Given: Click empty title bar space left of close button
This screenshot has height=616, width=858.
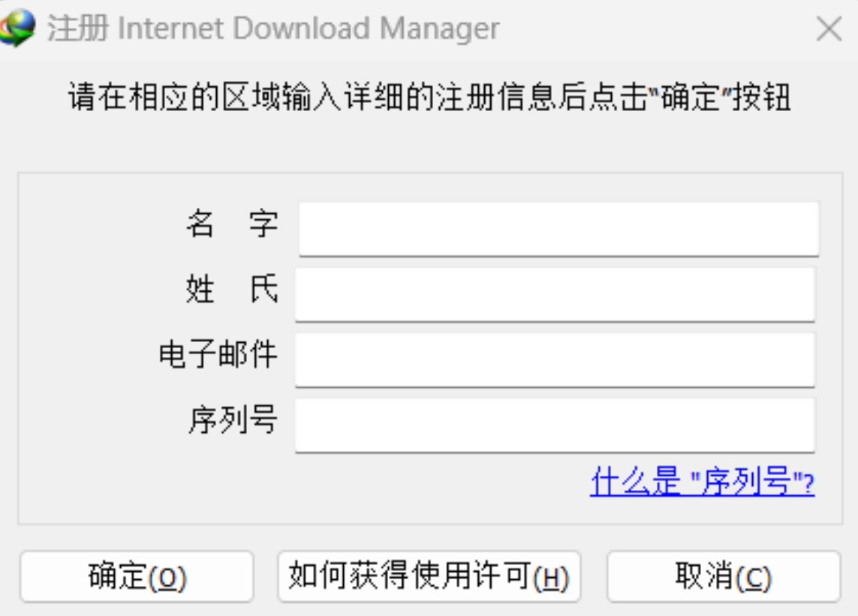Looking at the screenshot, I should [x=653, y=29].
